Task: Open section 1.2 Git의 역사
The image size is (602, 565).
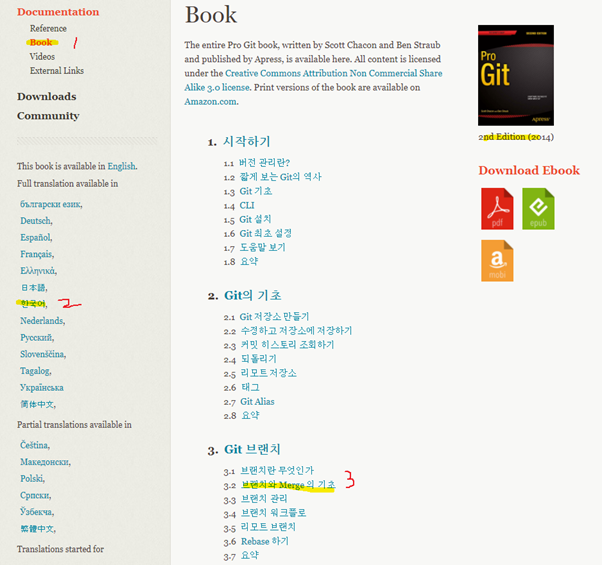Action: pyautogui.click(x=280, y=177)
